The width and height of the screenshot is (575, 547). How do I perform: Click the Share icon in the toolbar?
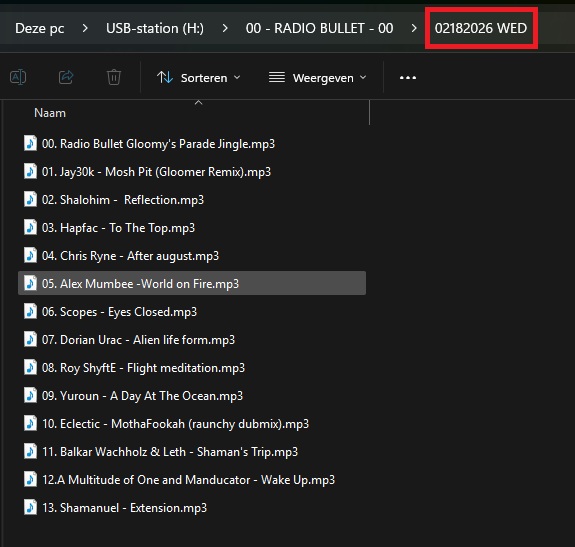[66, 77]
